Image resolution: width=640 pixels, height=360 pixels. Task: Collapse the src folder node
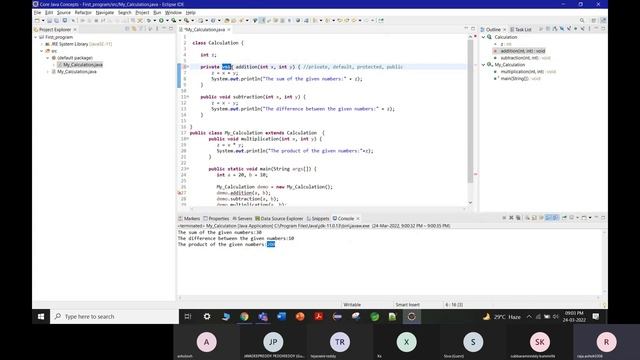(42, 51)
